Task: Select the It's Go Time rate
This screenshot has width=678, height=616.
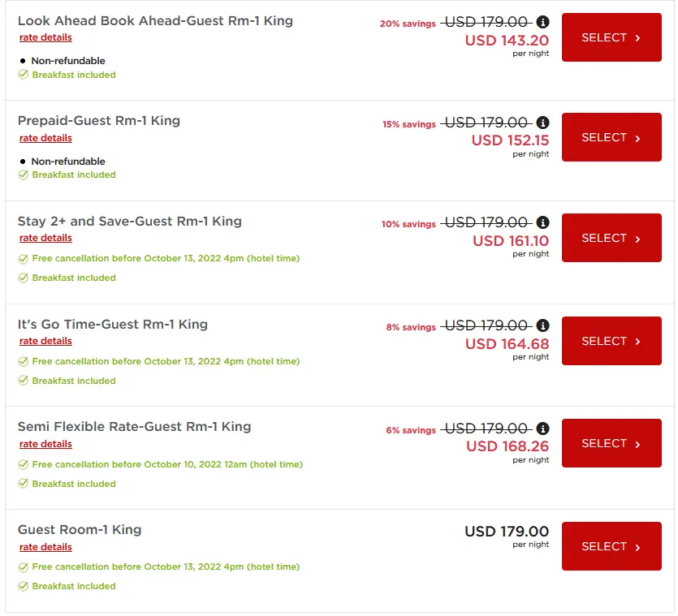Action: (x=611, y=341)
